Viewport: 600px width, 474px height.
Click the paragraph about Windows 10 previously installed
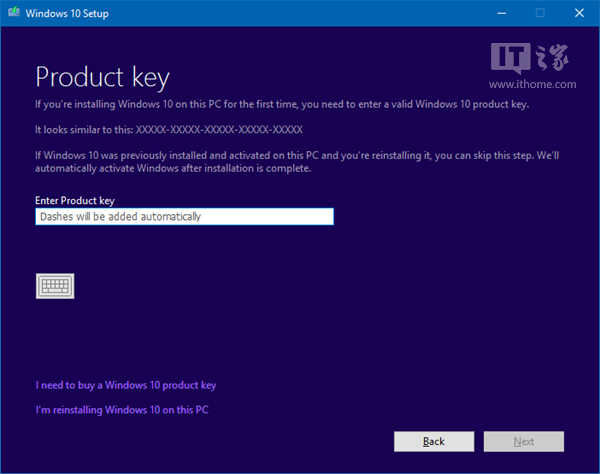(x=297, y=162)
